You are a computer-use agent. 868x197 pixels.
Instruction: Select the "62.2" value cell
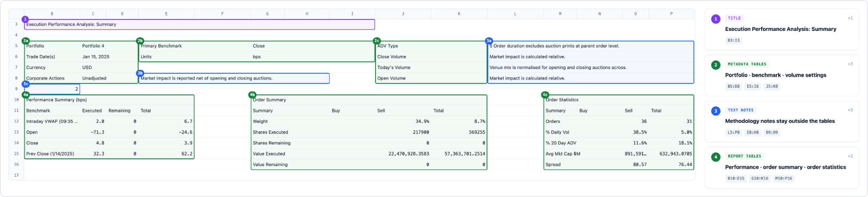click(166, 154)
